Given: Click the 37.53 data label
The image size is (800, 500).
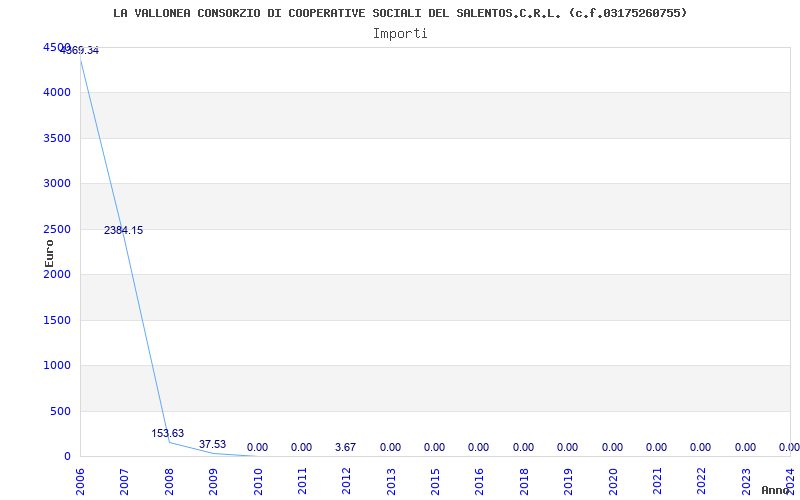Looking at the screenshot, I should (212, 444).
